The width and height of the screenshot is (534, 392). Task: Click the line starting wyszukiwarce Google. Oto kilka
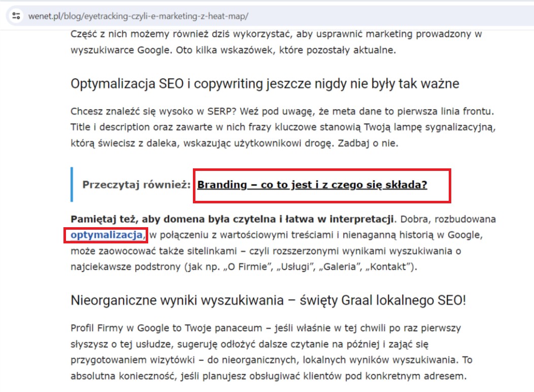[x=233, y=50]
